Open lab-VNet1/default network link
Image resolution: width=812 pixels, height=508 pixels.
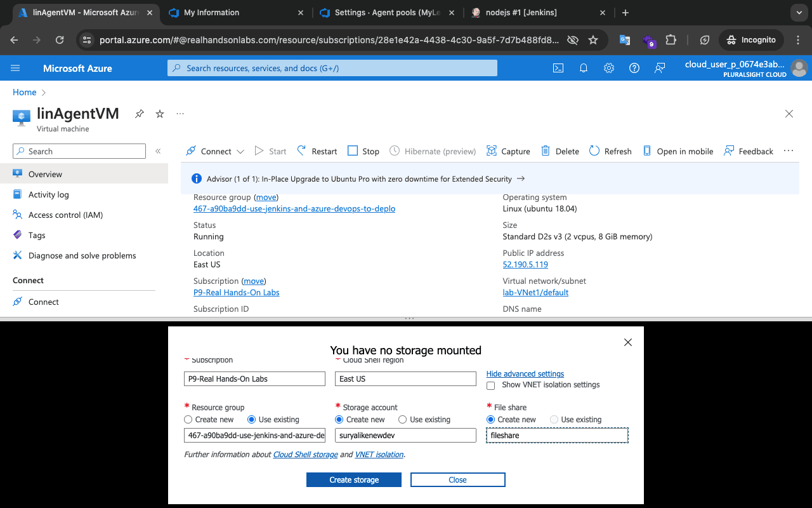coord(535,292)
